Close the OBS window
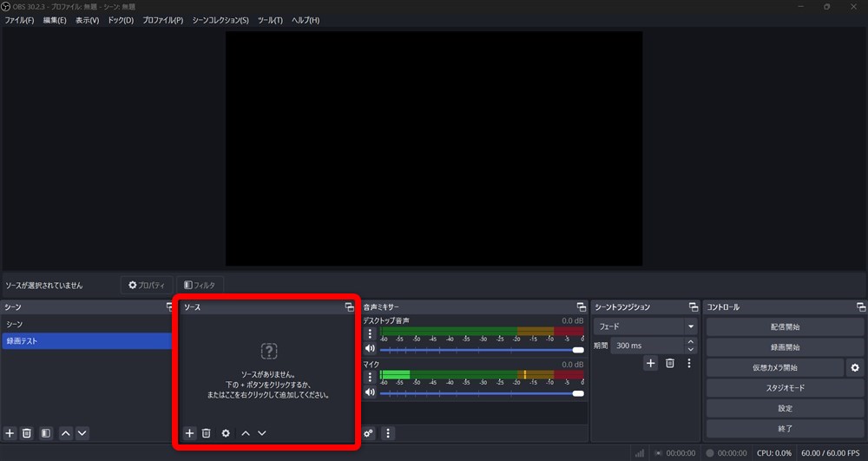The width and height of the screenshot is (868, 461). click(x=853, y=7)
